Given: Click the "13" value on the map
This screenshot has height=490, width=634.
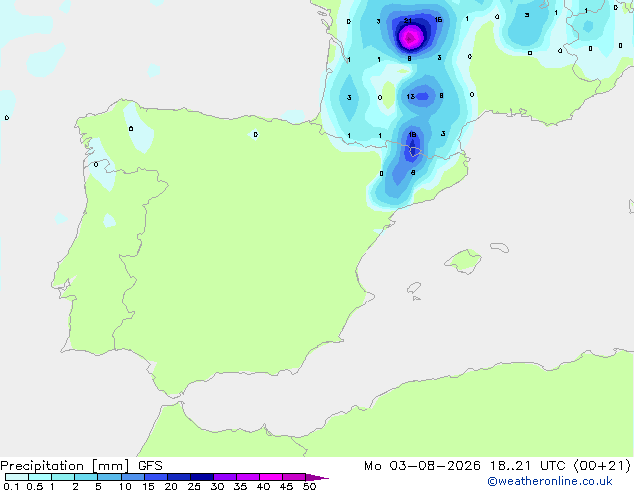Looking at the screenshot, I should pos(410,96).
